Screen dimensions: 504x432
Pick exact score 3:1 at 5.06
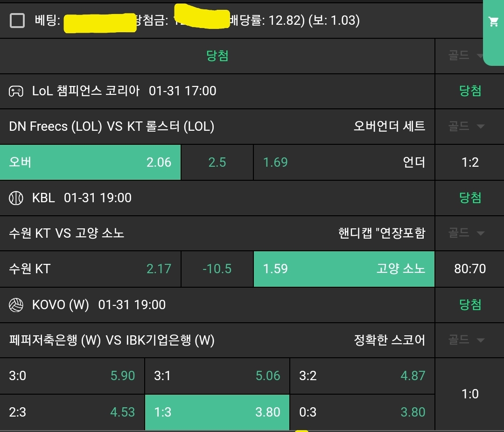[x=217, y=375]
